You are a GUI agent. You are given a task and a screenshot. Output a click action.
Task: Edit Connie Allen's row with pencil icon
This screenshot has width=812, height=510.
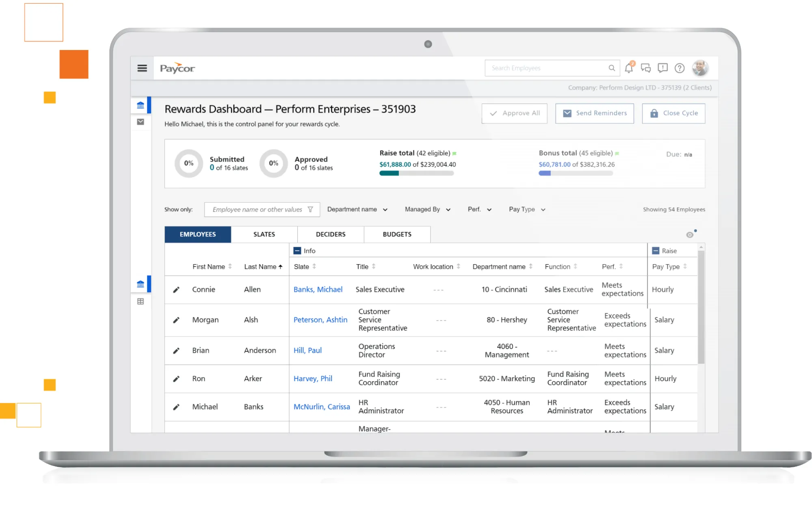(176, 290)
